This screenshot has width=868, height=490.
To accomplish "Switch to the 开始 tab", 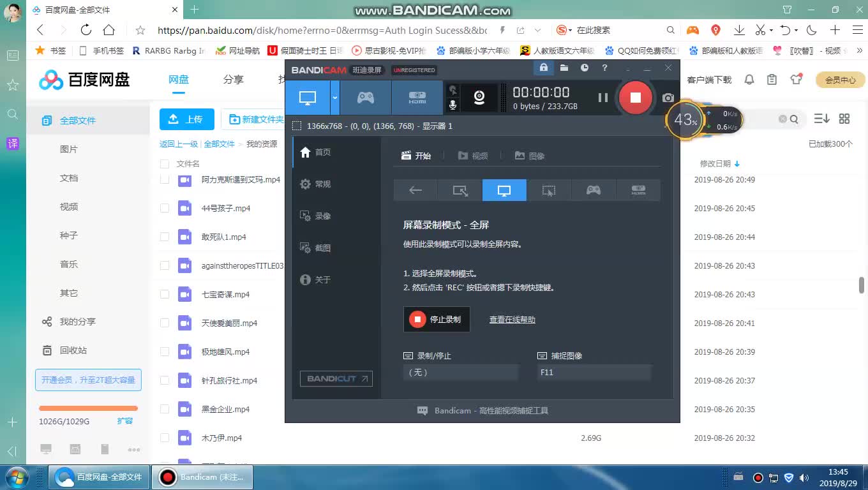I will [x=415, y=156].
